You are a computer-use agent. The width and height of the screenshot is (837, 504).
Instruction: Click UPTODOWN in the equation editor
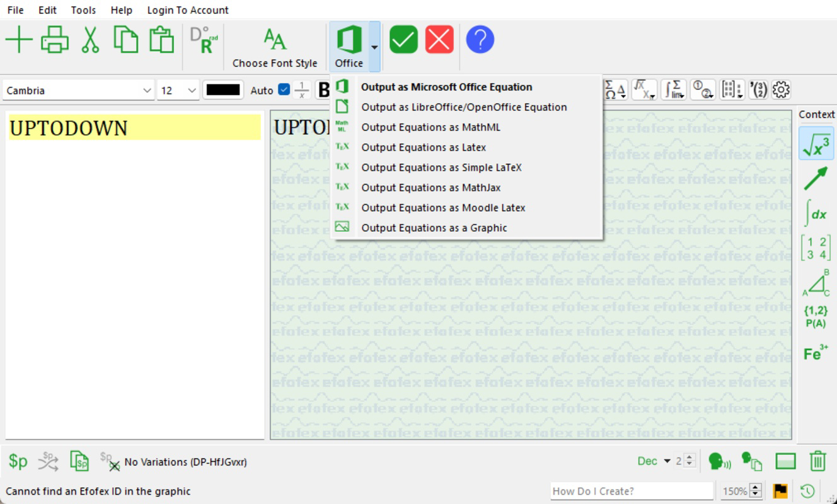(x=68, y=128)
